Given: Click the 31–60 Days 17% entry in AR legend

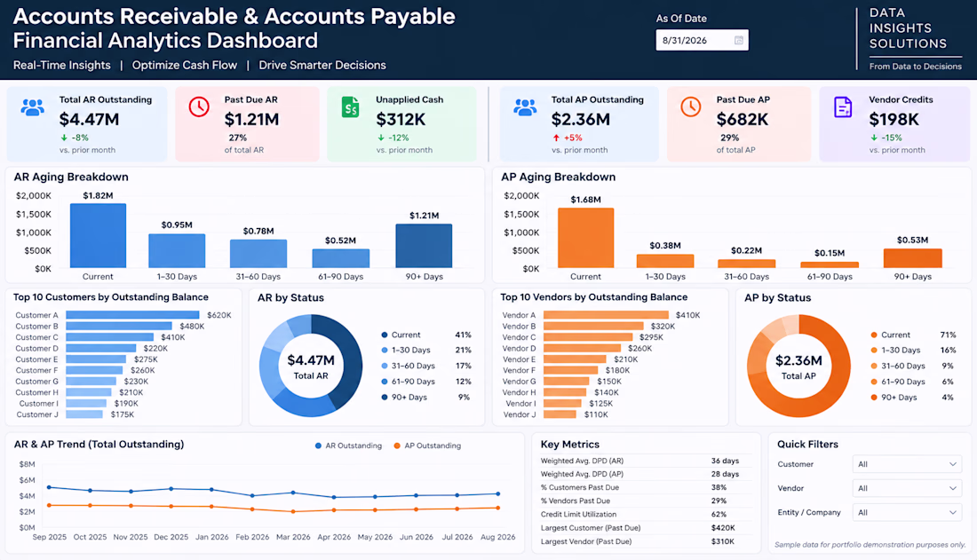Looking at the screenshot, I should (426, 367).
